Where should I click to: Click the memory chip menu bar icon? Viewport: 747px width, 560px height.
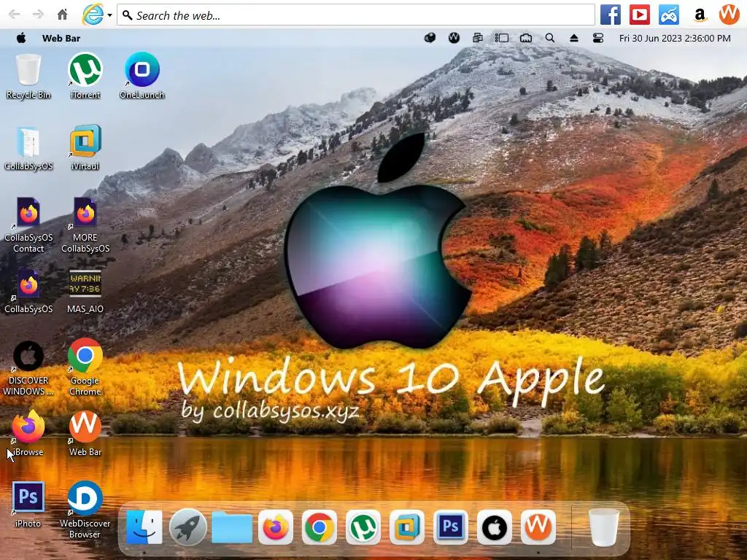(x=526, y=38)
